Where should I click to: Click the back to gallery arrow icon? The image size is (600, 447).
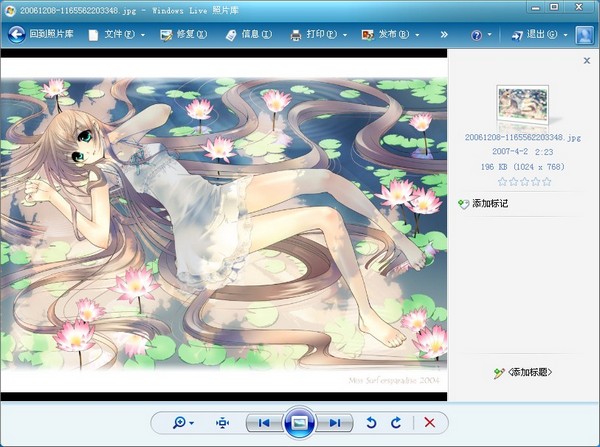pos(16,34)
